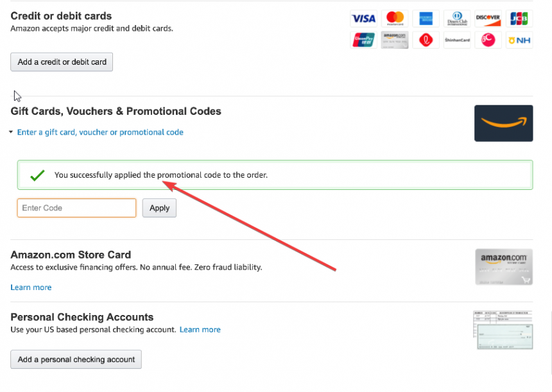Click Add a credit or debit card
Image resolution: width=552 pixels, height=392 pixels.
(61, 62)
